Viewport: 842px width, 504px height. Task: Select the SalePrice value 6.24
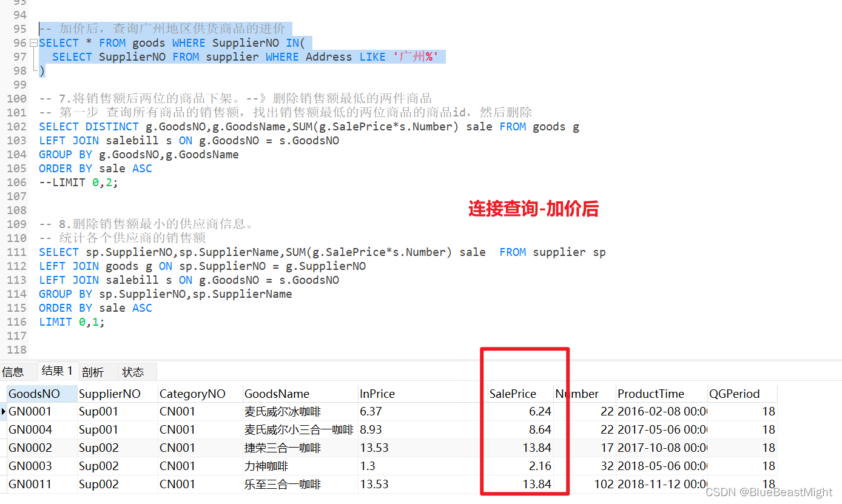coord(520,412)
